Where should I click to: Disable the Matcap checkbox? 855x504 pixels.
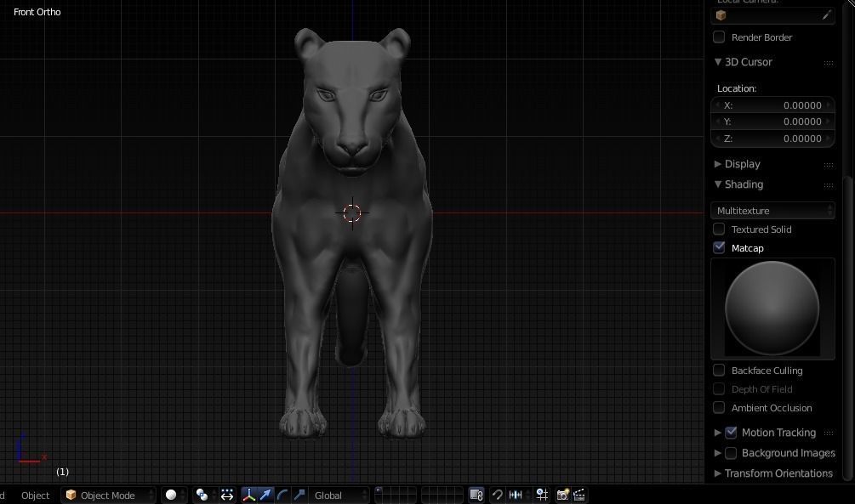(x=719, y=247)
